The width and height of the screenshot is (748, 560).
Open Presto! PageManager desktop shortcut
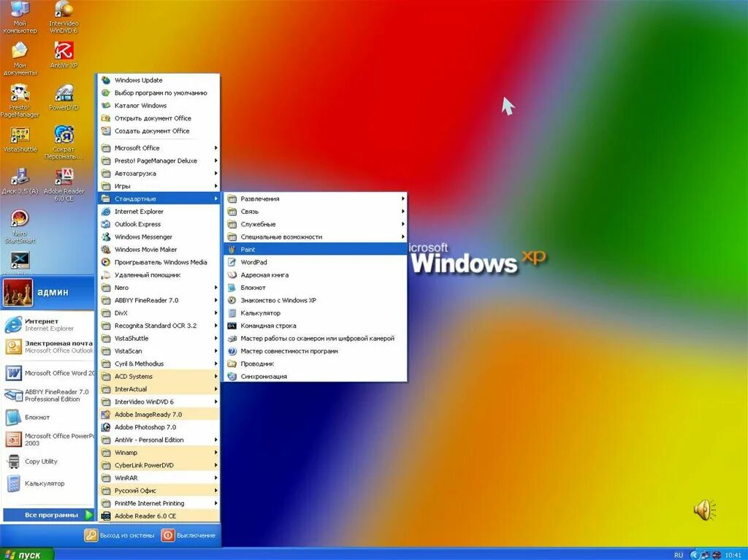click(x=20, y=101)
